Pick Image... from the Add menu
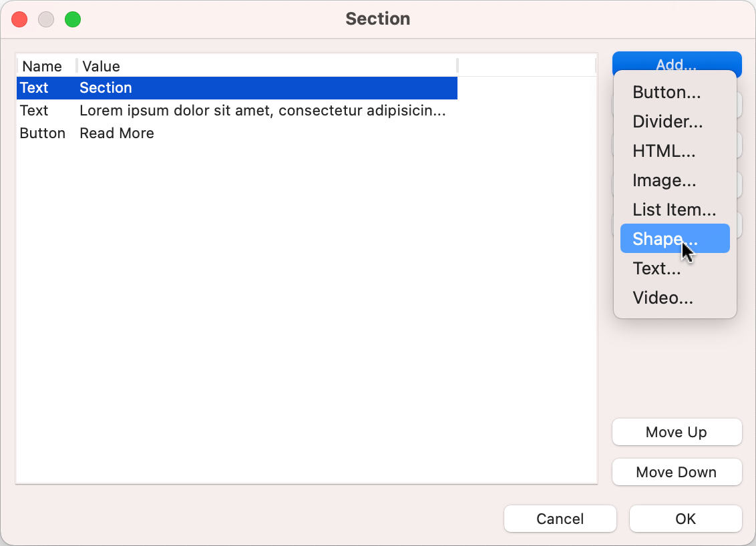 tap(665, 180)
